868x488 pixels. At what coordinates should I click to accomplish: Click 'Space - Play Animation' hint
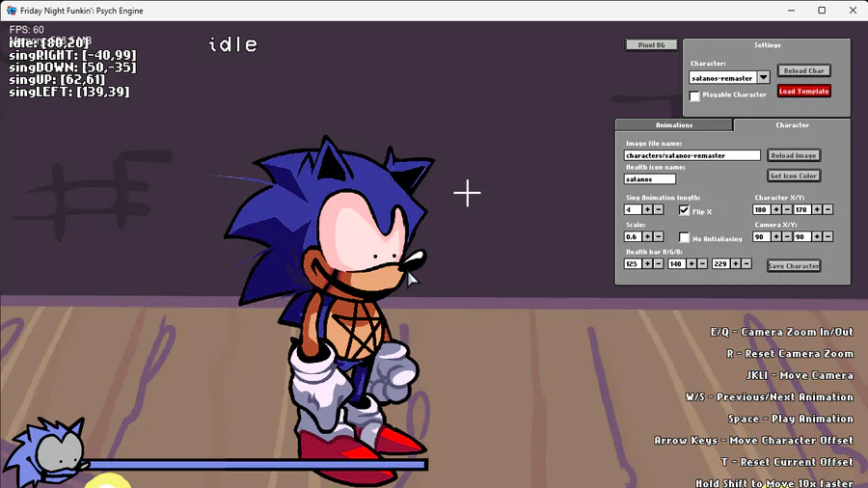point(791,419)
